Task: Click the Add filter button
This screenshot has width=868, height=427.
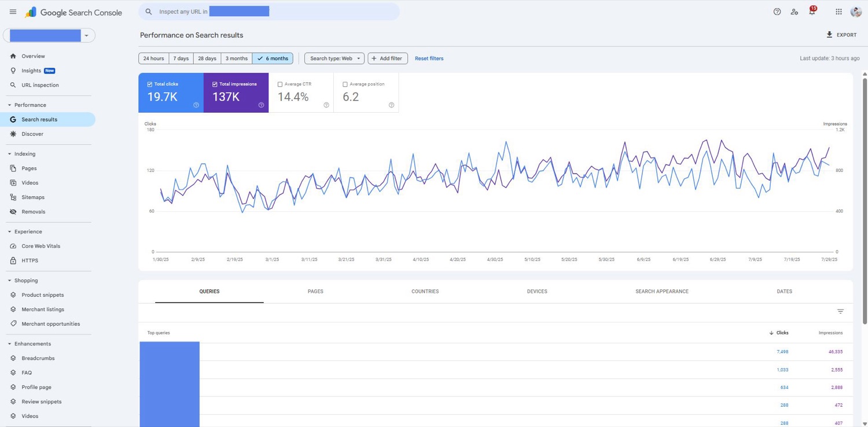Action: click(x=388, y=58)
